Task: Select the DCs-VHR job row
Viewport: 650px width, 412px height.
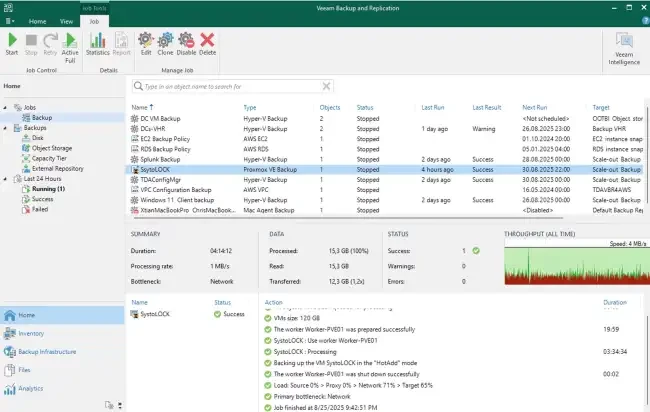Action: coord(385,129)
